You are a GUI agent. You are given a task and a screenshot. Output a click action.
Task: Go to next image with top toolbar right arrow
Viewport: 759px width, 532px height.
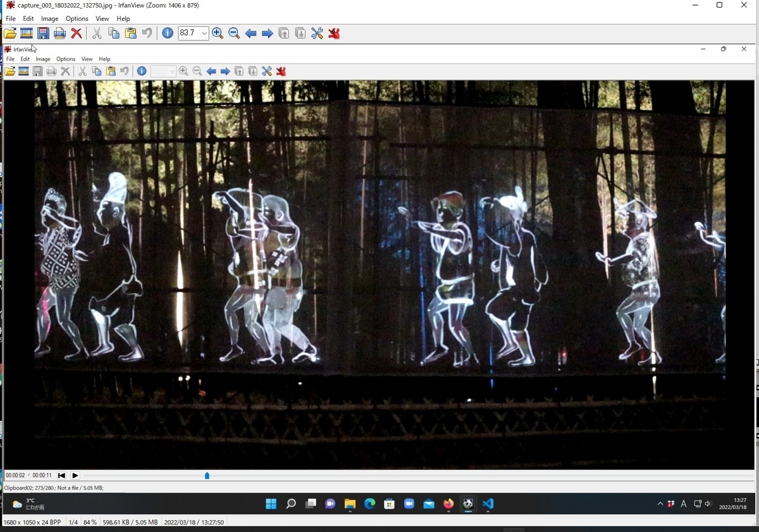(x=267, y=34)
